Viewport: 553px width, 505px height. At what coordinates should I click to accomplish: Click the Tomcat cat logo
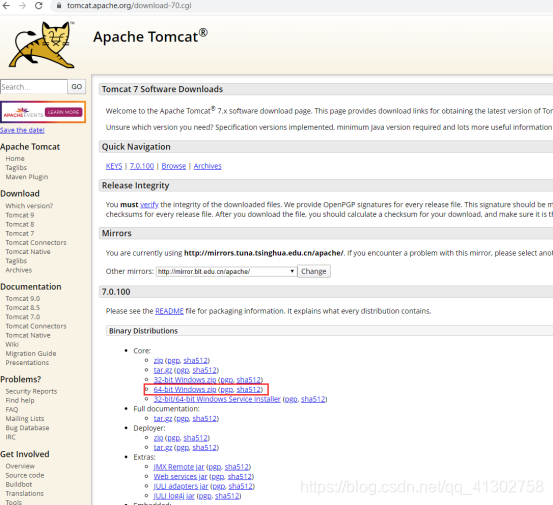pyautogui.click(x=42, y=45)
